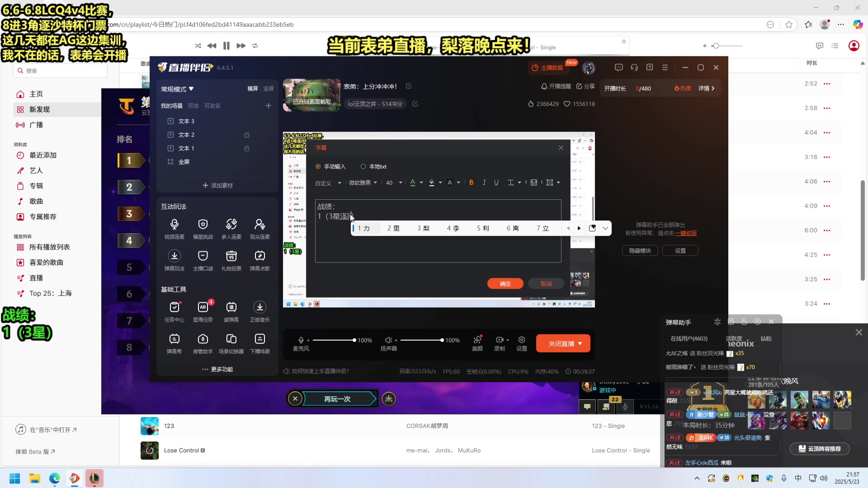Open 礼物投票 gift voting tool

pyautogui.click(x=231, y=260)
